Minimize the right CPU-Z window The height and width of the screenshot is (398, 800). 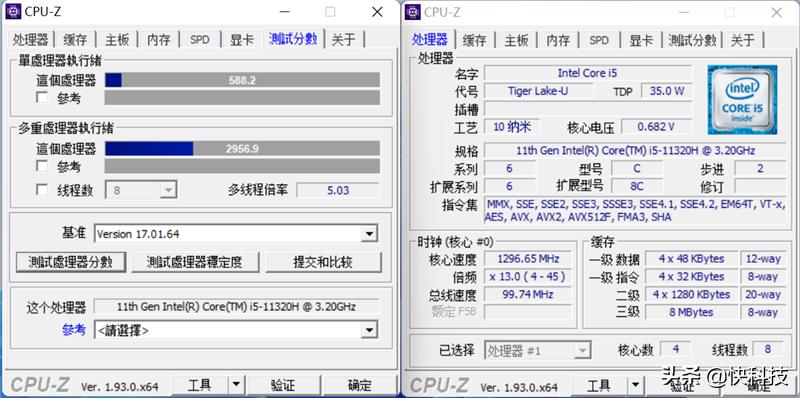coord(683,12)
